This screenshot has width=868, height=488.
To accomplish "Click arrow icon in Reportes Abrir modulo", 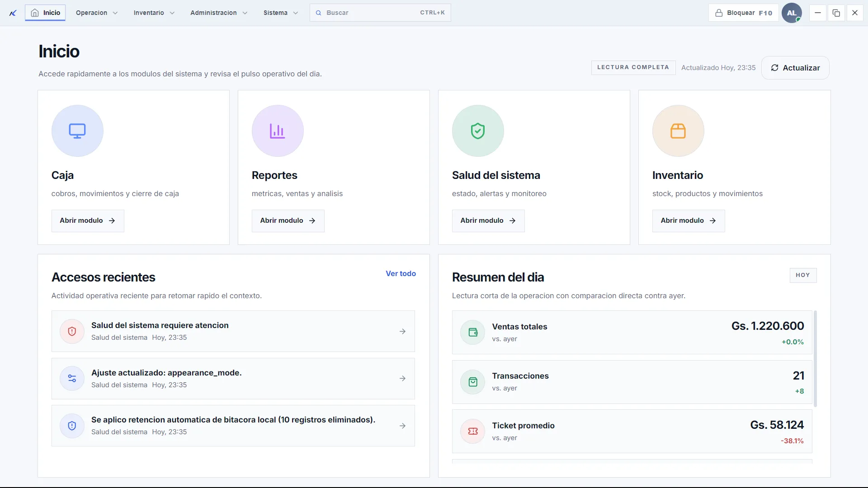I will (x=312, y=221).
